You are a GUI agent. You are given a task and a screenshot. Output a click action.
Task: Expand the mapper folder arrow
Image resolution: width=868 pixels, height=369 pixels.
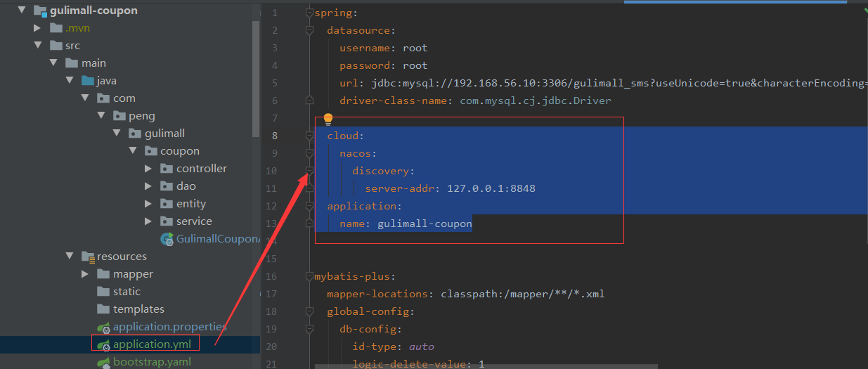pos(85,274)
